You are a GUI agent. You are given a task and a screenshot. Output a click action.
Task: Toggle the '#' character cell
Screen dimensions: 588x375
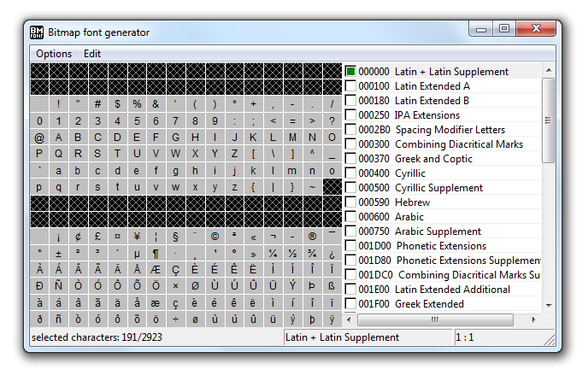click(x=97, y=104)
